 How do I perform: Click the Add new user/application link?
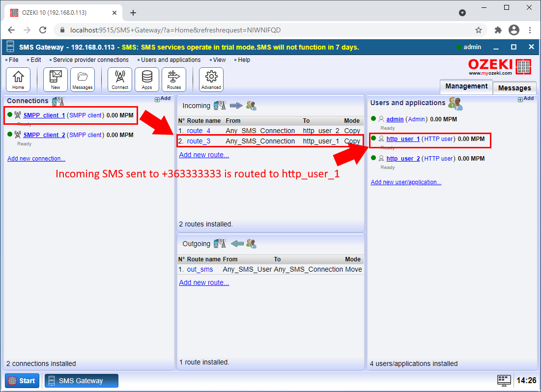[406, 182]
